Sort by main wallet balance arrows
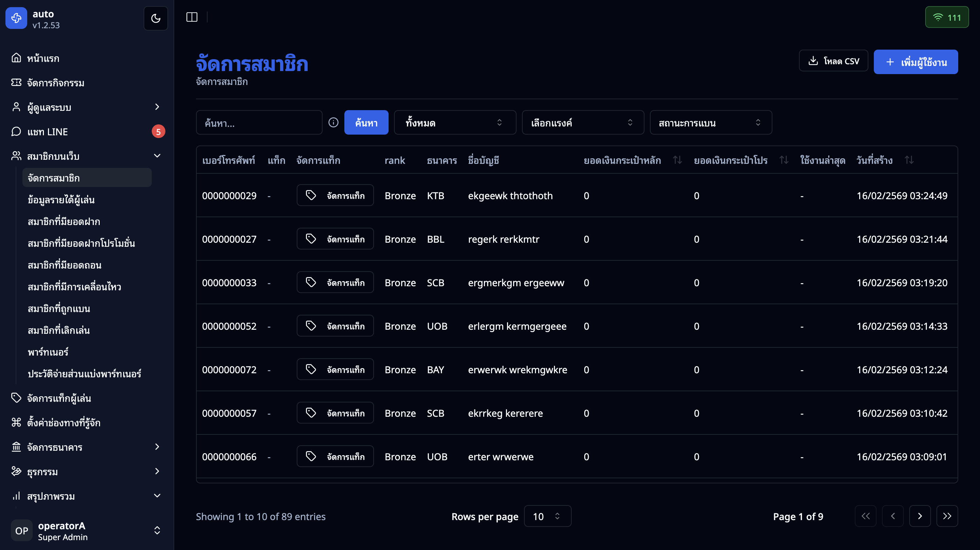This screenshot has width=980, height=550. (677, 160)
